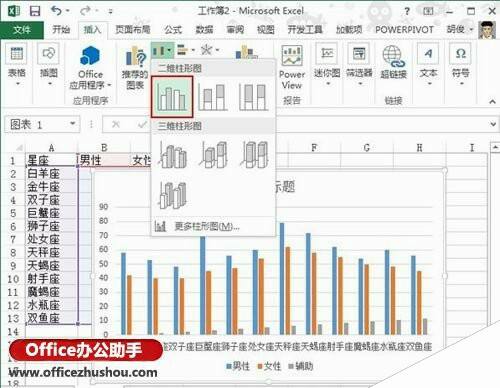Select column A header
Image resolution: width=500 pixels, height=388 pixels.
point(51,148)
